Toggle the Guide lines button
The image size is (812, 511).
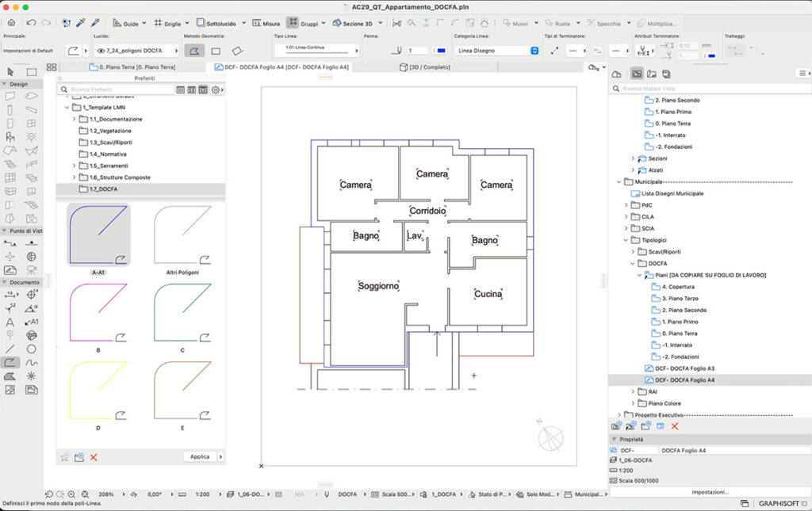(125, 23)
